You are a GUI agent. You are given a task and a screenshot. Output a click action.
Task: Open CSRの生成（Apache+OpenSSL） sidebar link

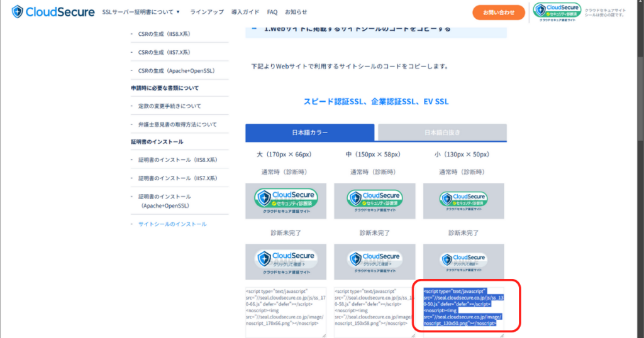pos(177,71)
